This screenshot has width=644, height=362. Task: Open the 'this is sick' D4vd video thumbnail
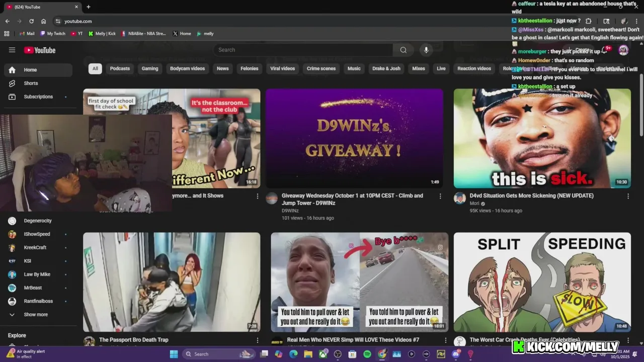(542, 138)
